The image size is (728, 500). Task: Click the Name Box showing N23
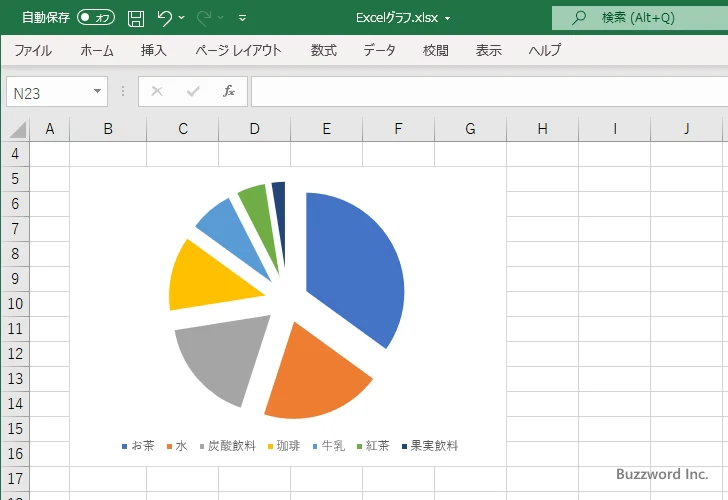point(50,92)
